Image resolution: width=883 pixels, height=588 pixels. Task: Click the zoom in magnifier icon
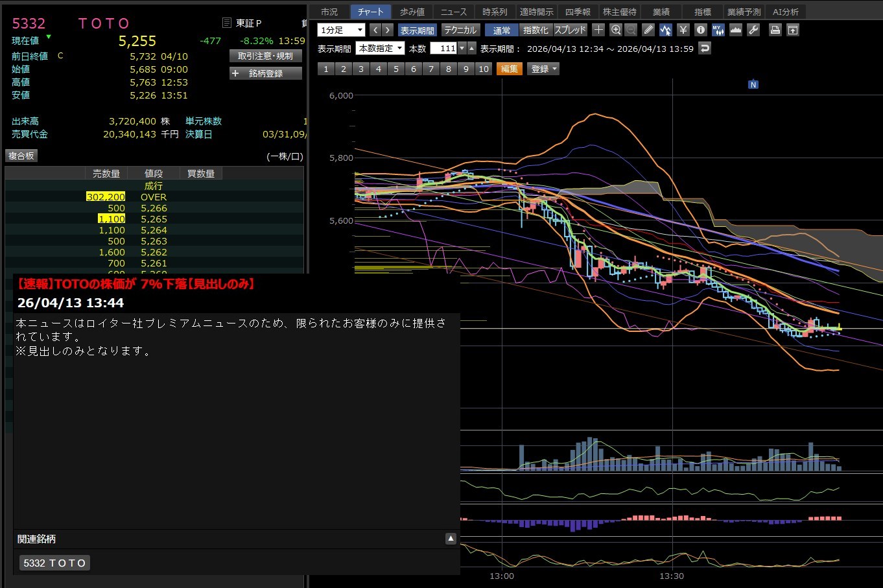click(616, 30)
